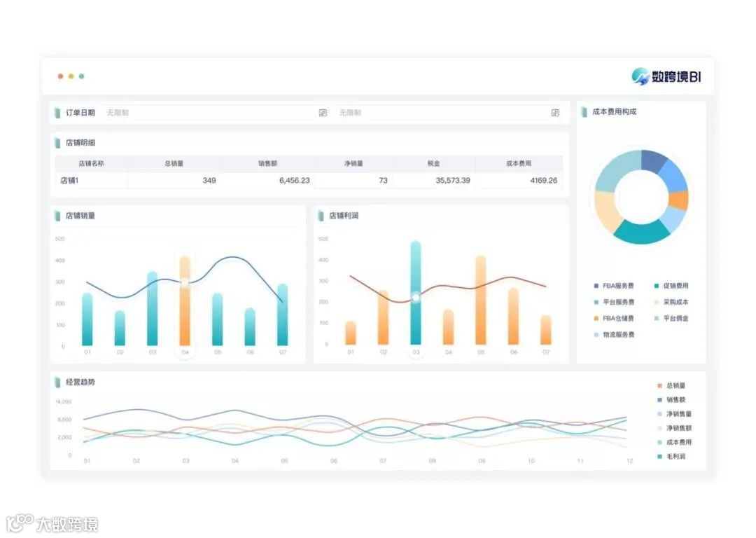The image size is (756, 538).
Task: Select the dark blue donut segment
Action: tap(654, 160)
